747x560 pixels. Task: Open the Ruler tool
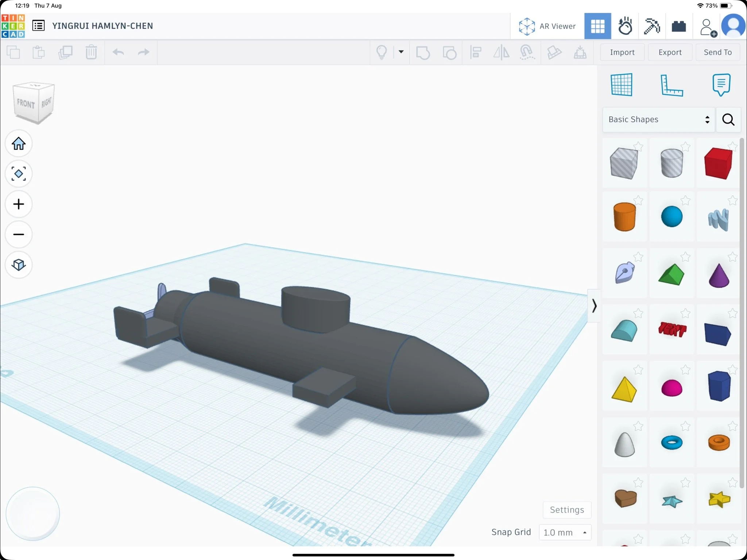pos(671,85)
